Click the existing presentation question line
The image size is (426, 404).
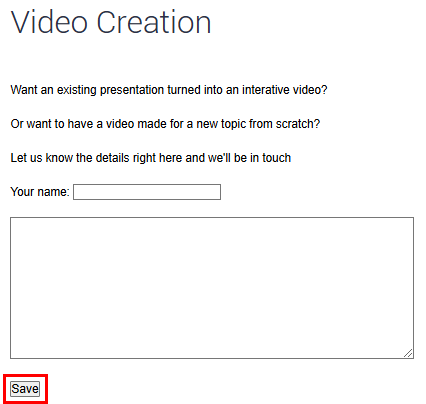click(169, 90)
